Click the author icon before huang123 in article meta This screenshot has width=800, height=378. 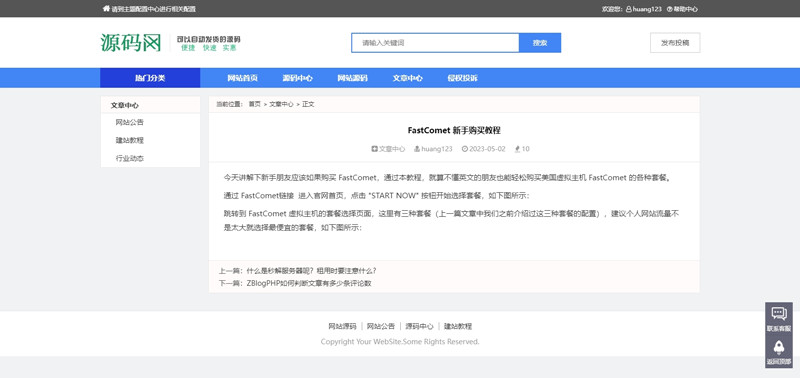point(417,149)
